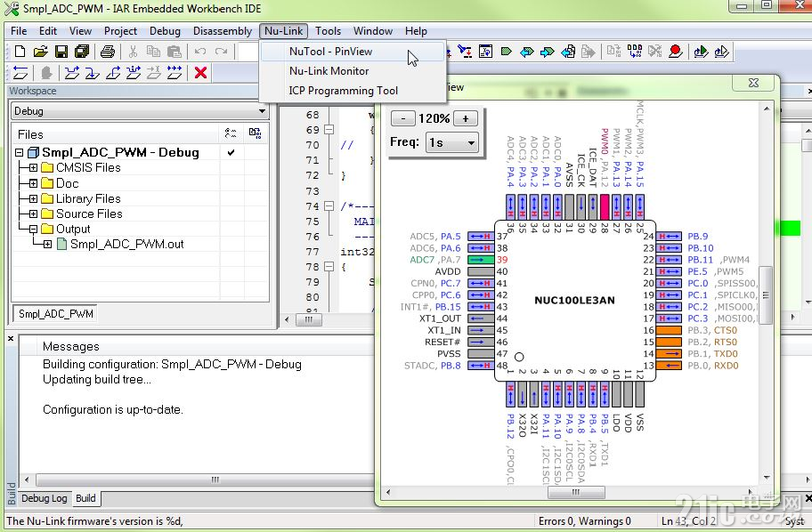The image size is (812, 532).
Task: Expand the CMSIS Files folder
Action: (x=33, y=167)
